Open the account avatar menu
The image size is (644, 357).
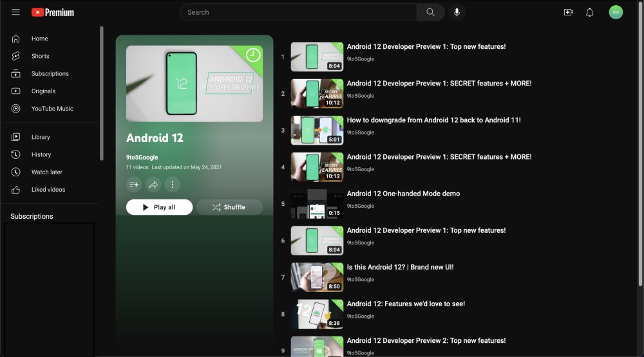click(x=616, y=12)
